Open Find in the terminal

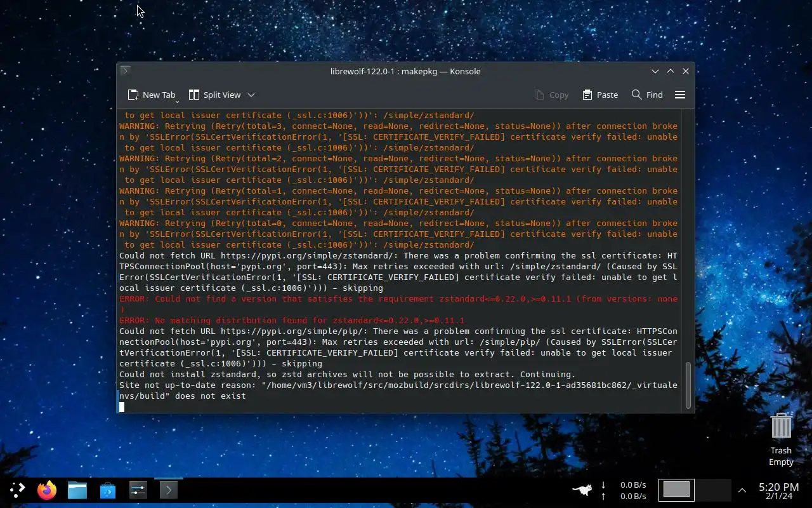tap(647, 95)
